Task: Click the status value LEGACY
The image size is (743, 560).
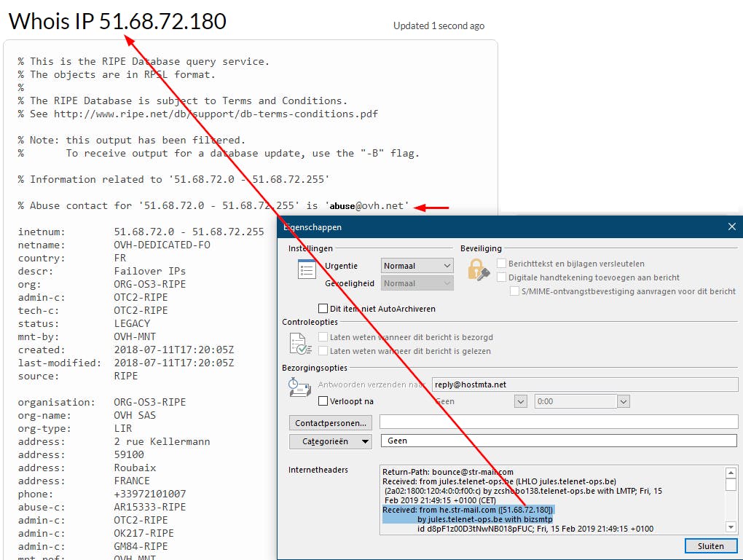Action: click(x=132, y=323)
